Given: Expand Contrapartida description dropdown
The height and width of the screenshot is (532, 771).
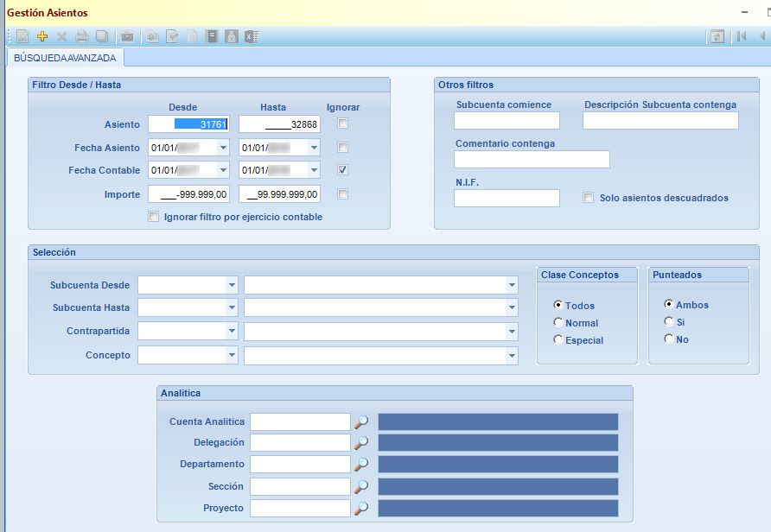Looking at the screenshot, I should point(512,331).
